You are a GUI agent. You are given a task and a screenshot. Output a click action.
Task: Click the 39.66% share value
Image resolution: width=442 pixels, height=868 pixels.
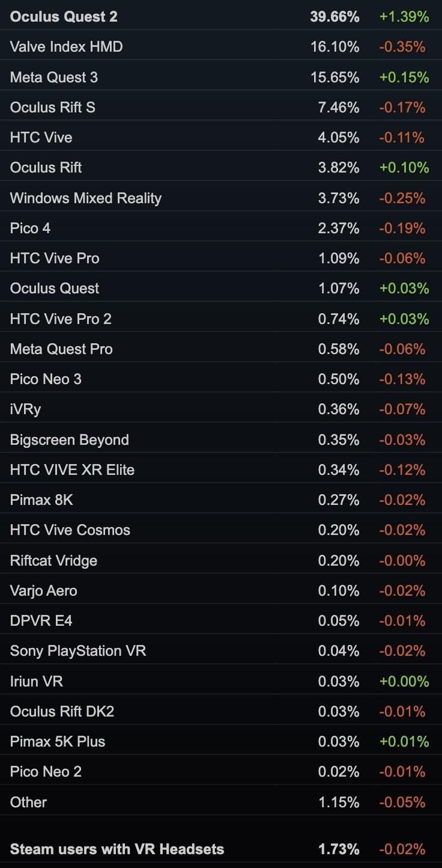coord(335,17)
